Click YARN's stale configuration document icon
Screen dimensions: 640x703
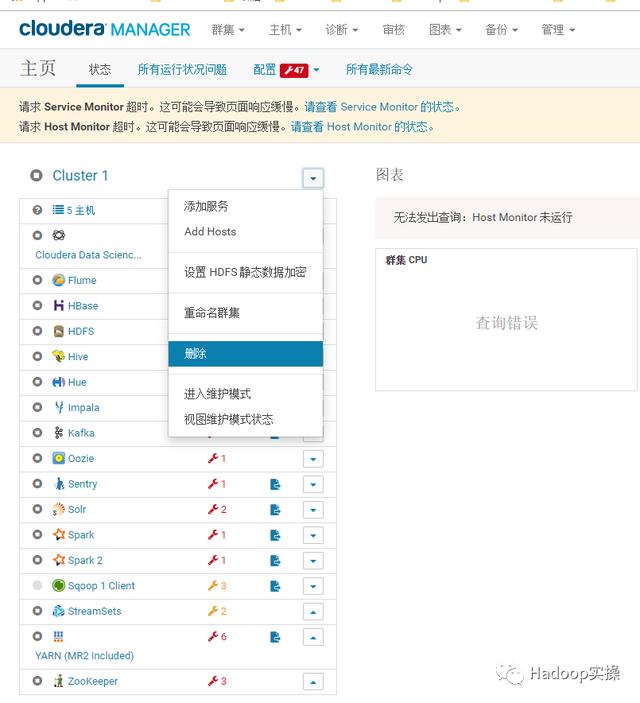pyautogui.click(x=275, y=637)
